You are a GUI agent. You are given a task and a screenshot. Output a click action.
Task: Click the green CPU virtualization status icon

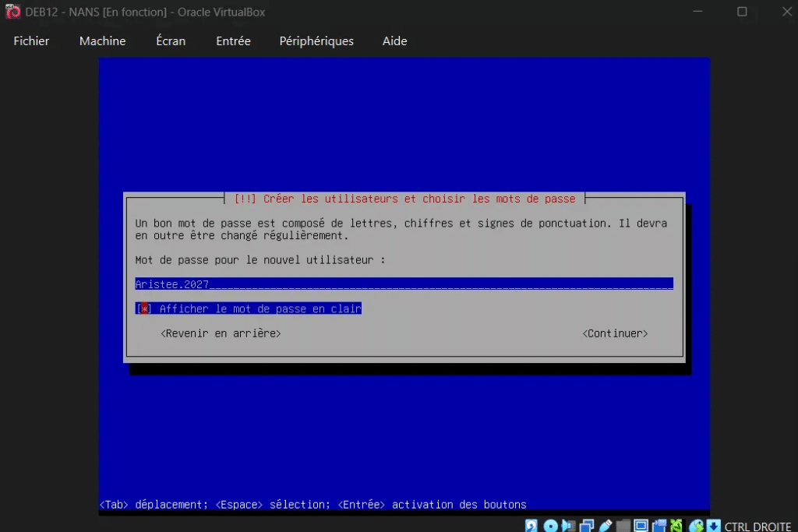pos(676,526)
